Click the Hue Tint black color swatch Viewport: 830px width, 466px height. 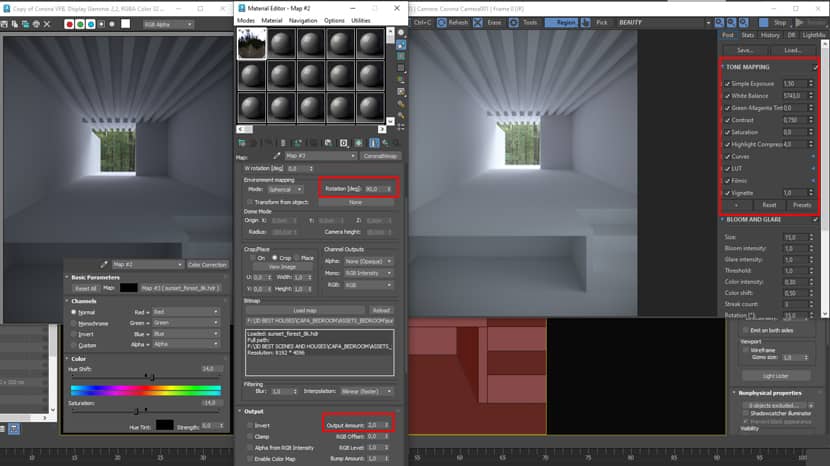pyautogui.click(x=164, y=425)
